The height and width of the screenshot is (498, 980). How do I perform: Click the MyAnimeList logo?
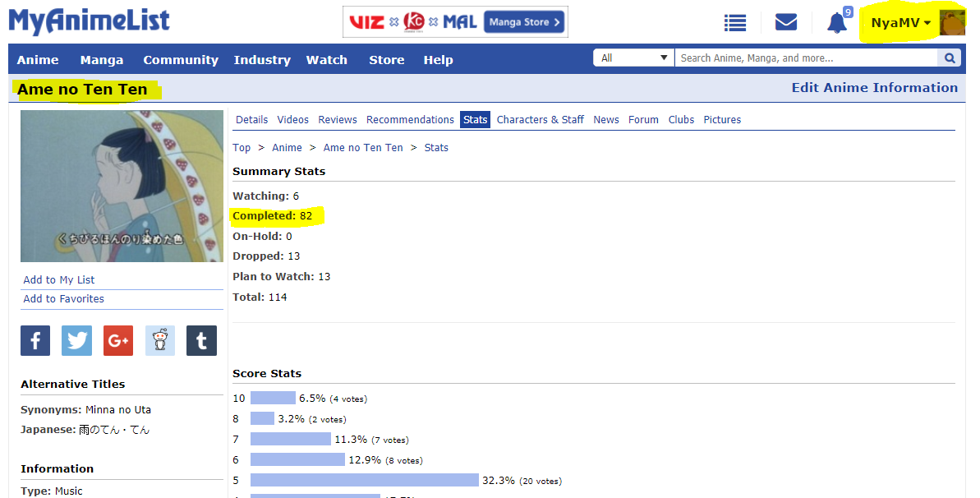pos(89,21)
